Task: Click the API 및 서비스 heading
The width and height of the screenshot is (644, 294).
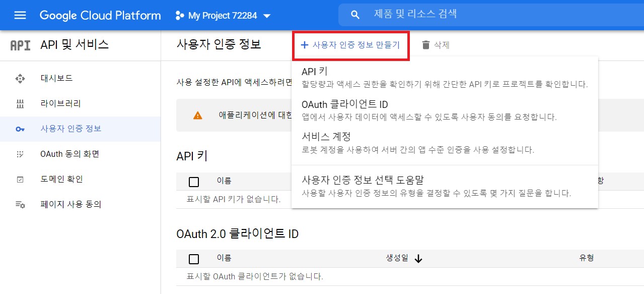Action: (x=75, y=45)
